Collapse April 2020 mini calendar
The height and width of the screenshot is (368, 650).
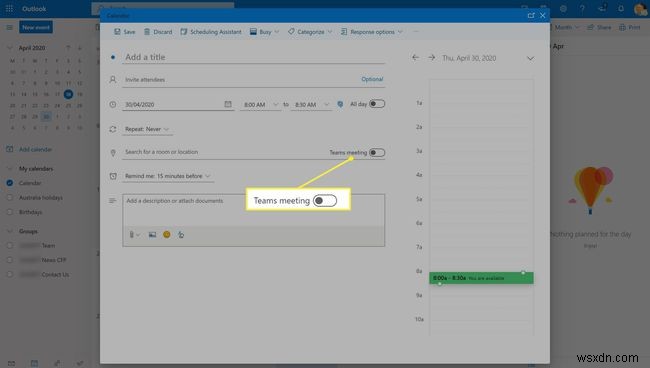click(9, 48)
